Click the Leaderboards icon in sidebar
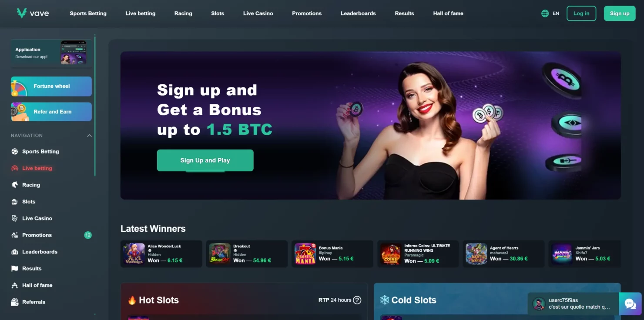Image resolution: width=644 pixels, height=320 pixels. 14,252
